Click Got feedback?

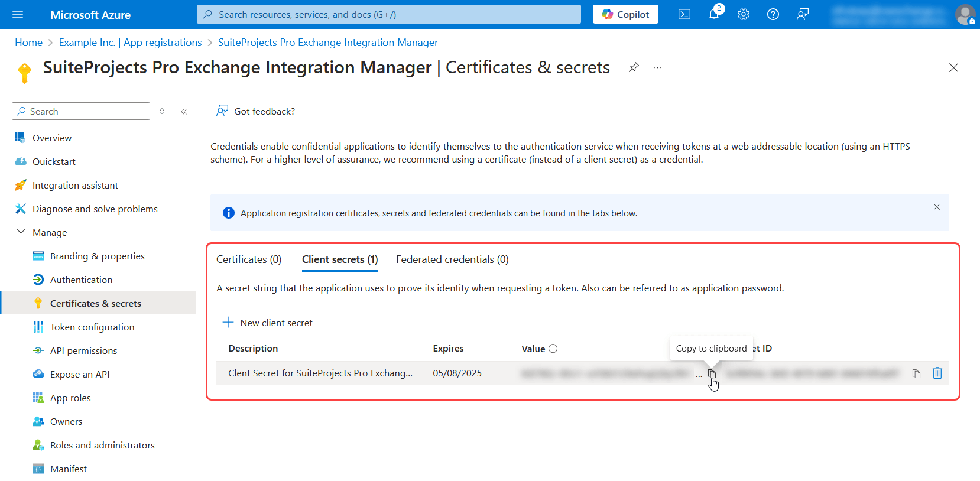point(255,111)
